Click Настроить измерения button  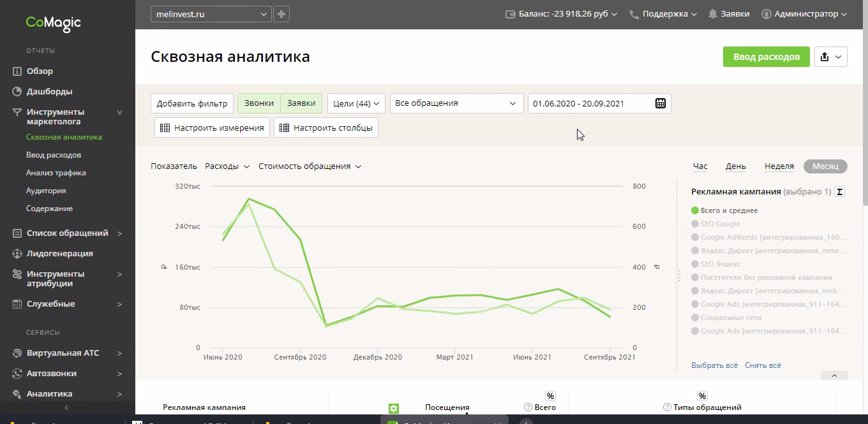pos(212,128)
